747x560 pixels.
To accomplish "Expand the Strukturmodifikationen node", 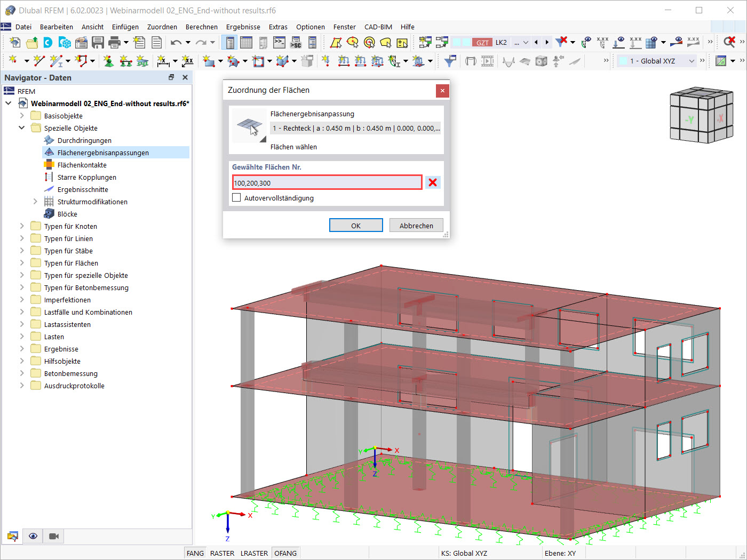I will point(35,202).
